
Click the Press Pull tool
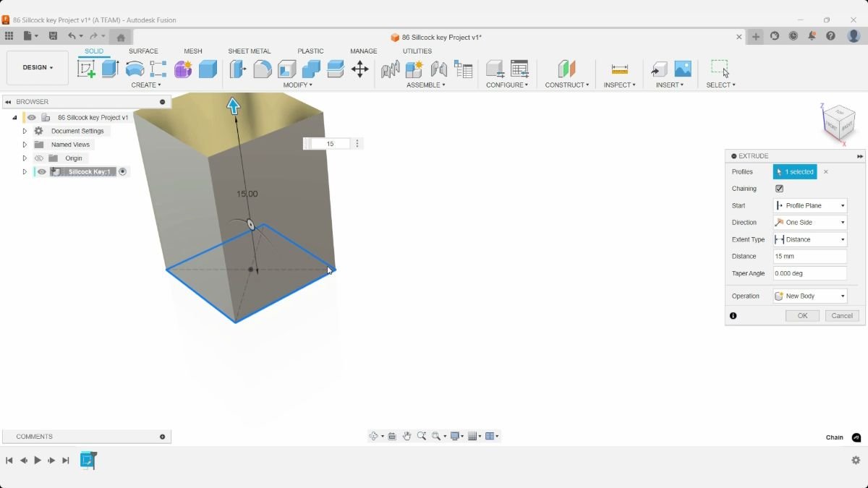tap(238, 69)
